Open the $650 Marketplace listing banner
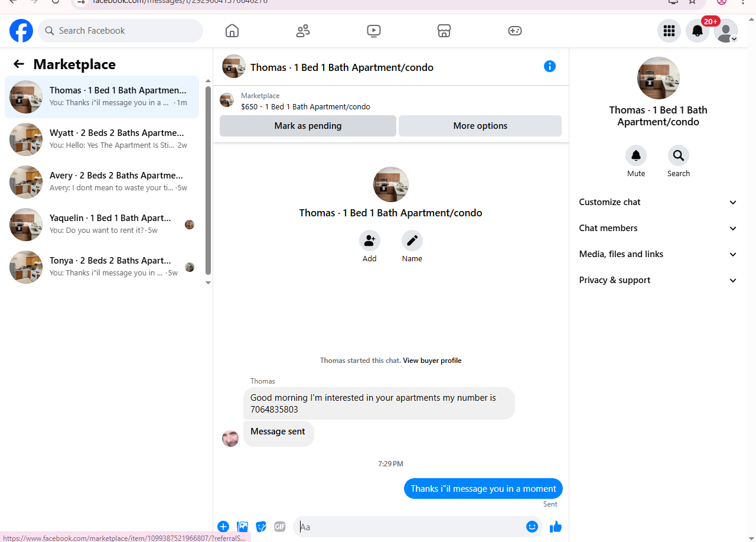This screenshot has width=756, height=542. [390, 101]
